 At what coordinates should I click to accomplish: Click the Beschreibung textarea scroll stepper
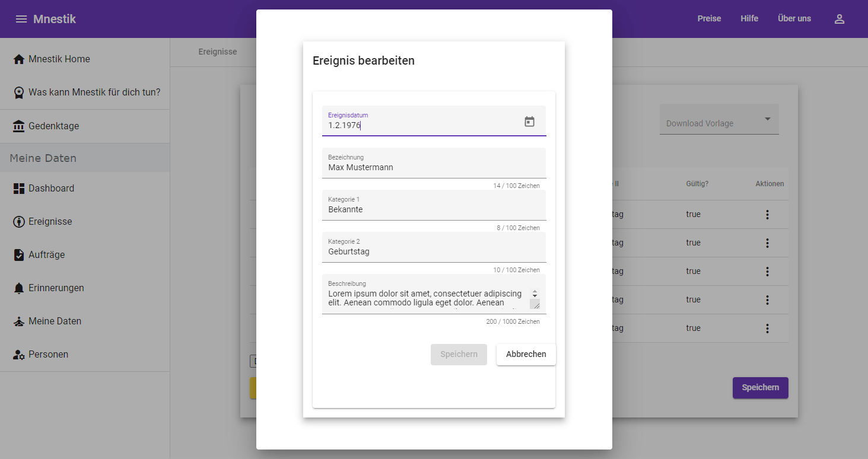pos(535,294)
